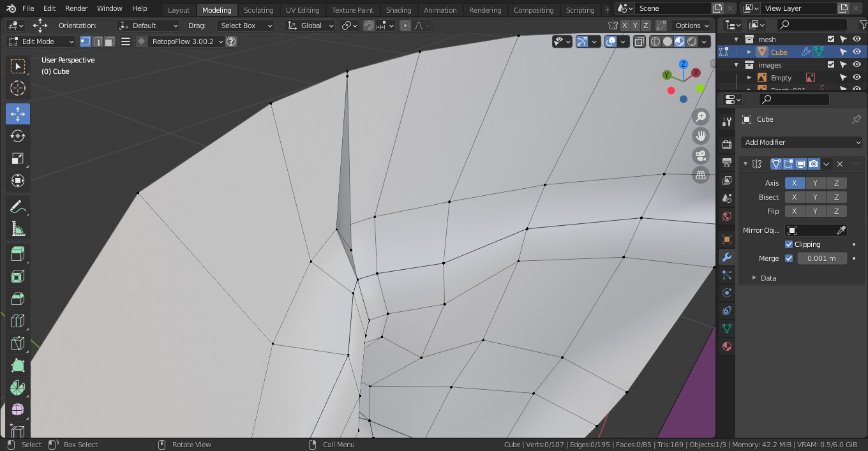Viewport: 868px width, 451px height.
Task: Open the Modifiers wrench properties tab
Action: [726, 257]
